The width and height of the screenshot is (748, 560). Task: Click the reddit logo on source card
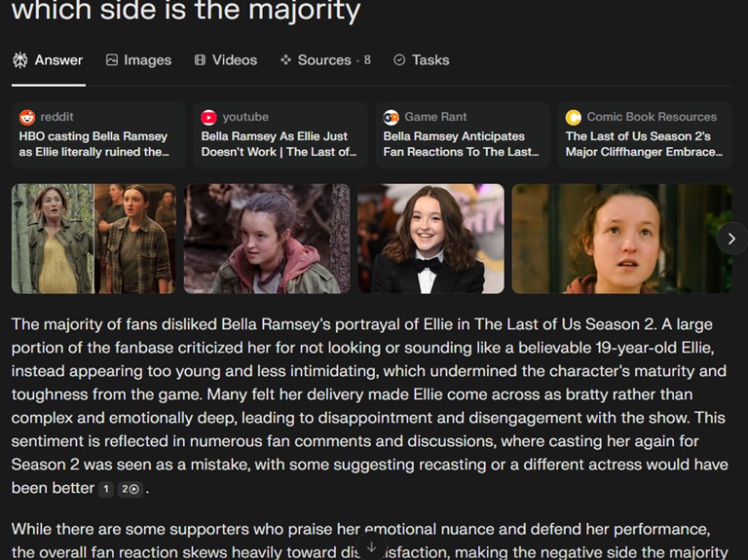tap(27, 117)
